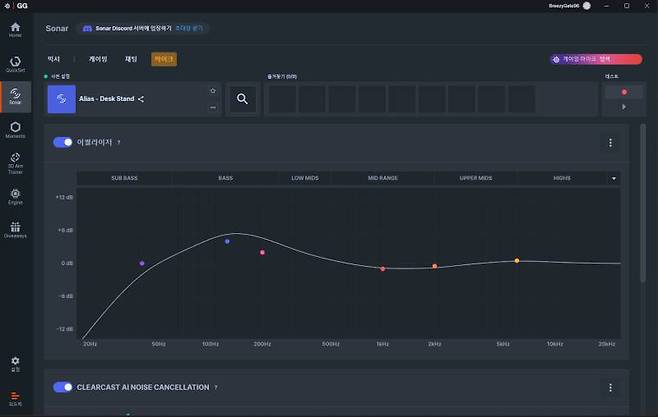Start mic test recording with red dot
The height and width of the screenshot is (417, 658).
624,92
